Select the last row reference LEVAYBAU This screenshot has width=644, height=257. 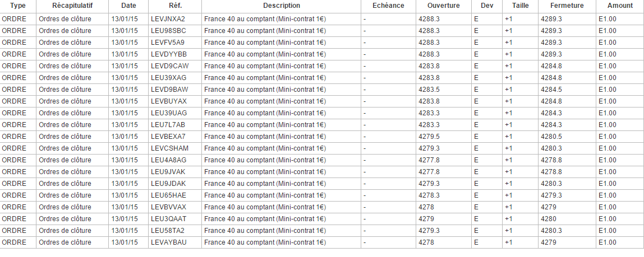(168, 242)
